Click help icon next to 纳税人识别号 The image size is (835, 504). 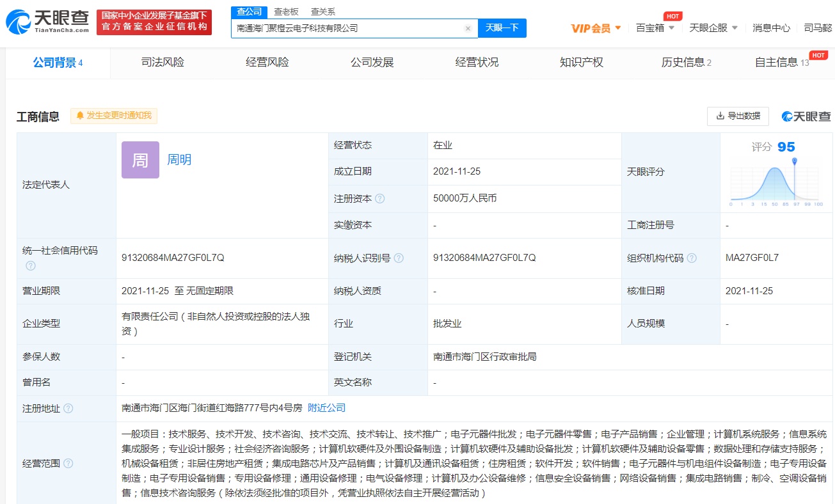399,258
